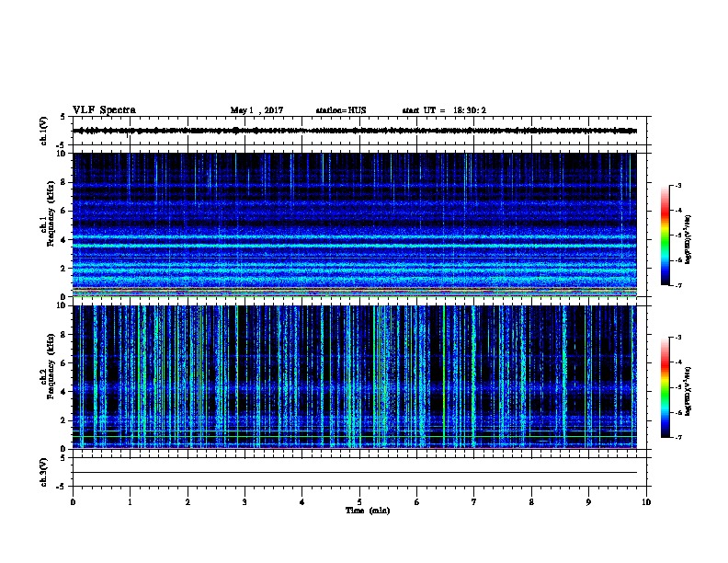Click the "0" tick on time axis
This screenshot has width=728, height=563.
click(73, 502)
